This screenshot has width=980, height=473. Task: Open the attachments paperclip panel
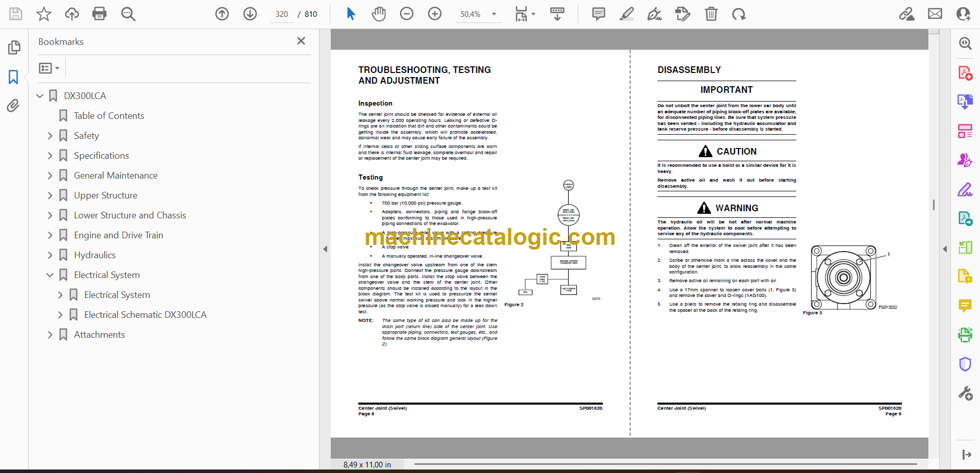tap(14, 106)
